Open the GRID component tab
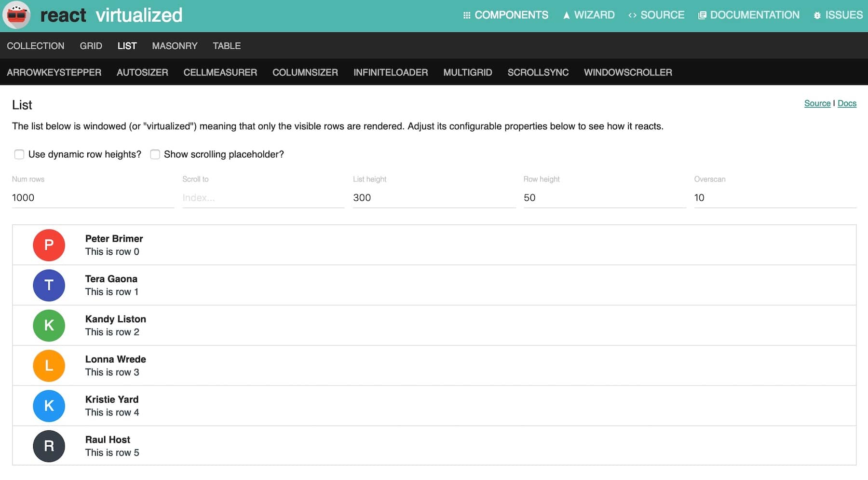 point(91,46)
